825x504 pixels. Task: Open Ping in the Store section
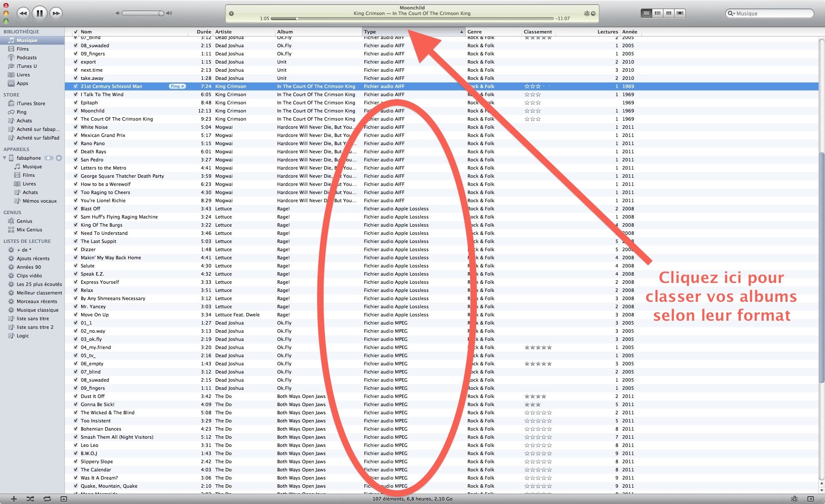(21, 112)
